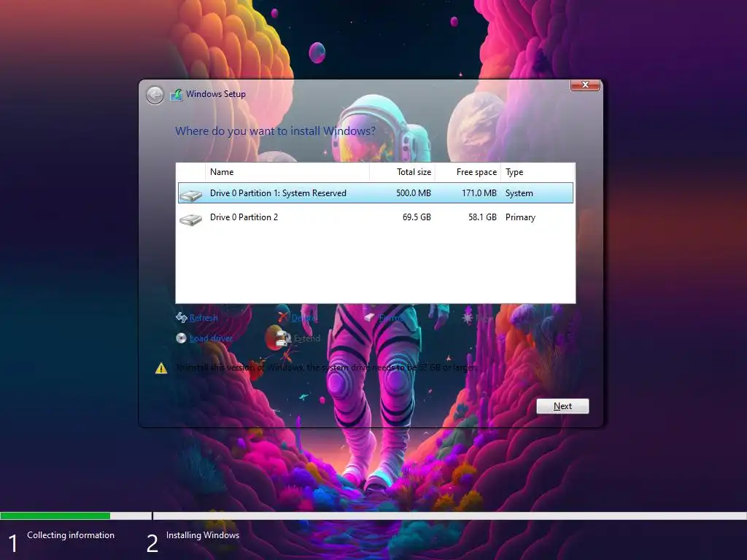747x560 pixels.
Task: Go back using the round arrow button
Action: (x=155, y=95)
